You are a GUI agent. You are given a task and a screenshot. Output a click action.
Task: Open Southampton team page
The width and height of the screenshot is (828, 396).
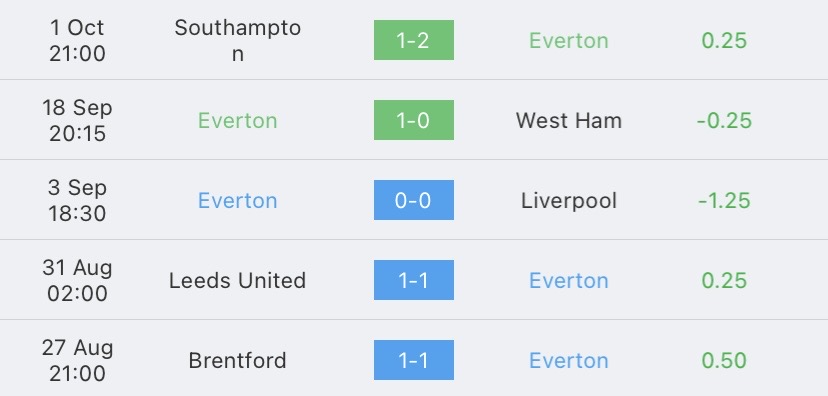click(238, 40)
